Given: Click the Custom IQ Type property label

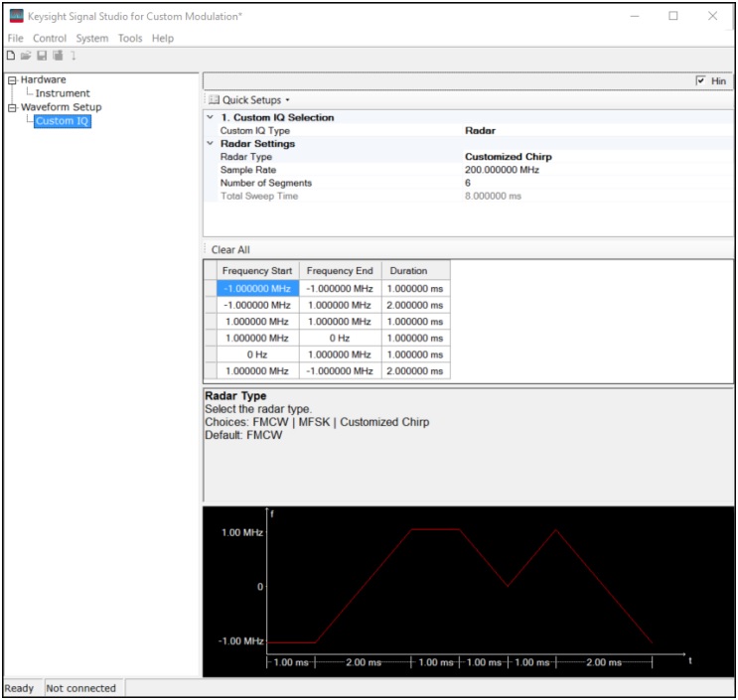Looking at the screenshot, I should click(254, 130).
